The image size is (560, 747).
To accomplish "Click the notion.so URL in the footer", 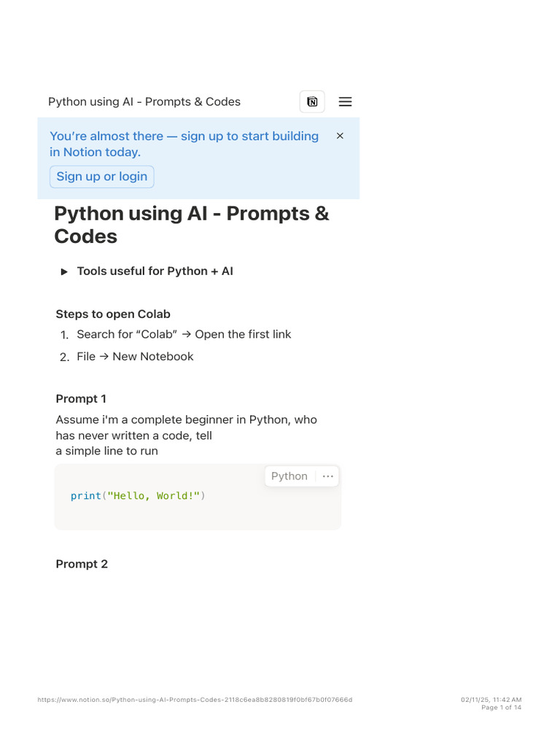I will pos(195,700).
